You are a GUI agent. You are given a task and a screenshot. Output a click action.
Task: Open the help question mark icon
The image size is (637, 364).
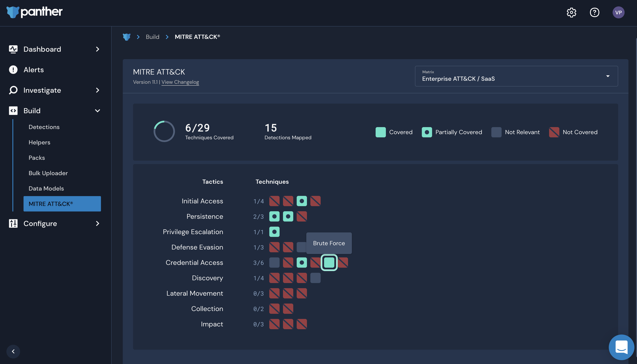coord(594,13)
